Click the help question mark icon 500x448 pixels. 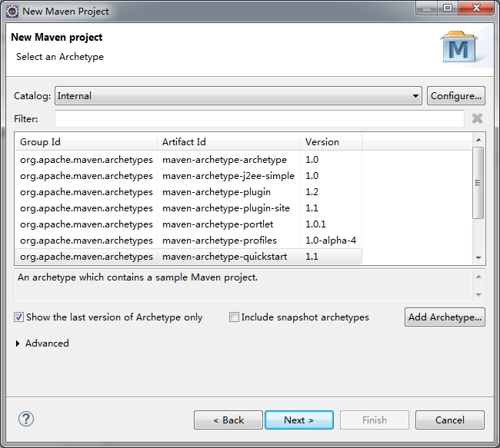[x=26, y=419]
